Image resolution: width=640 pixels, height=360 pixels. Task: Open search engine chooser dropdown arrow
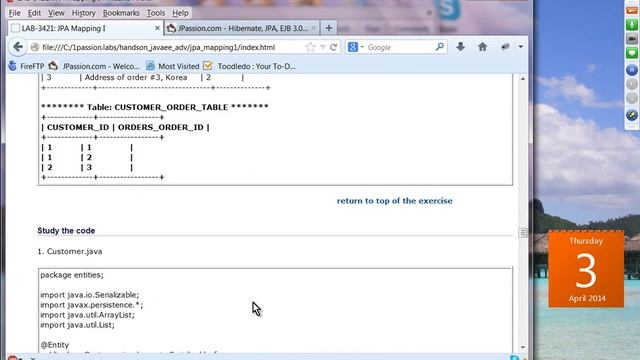[362, 47]
